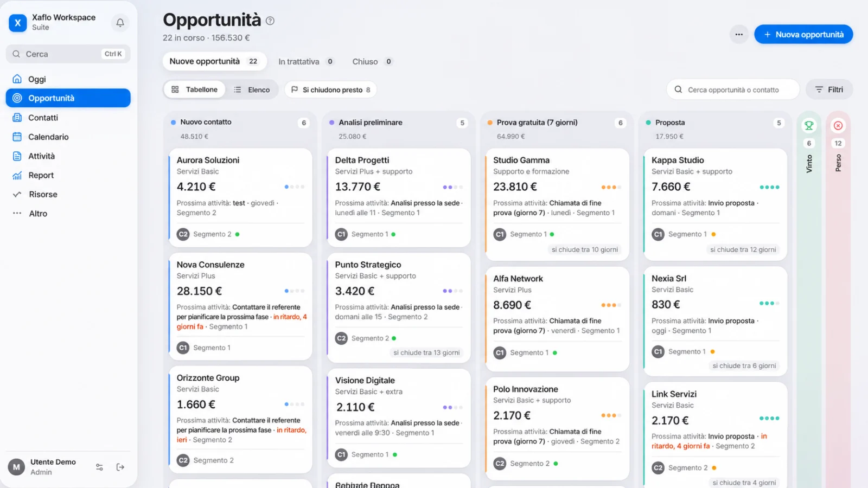Viewport: 868px width, 488px height.
Task: Open the Report section
Action: 68,175
